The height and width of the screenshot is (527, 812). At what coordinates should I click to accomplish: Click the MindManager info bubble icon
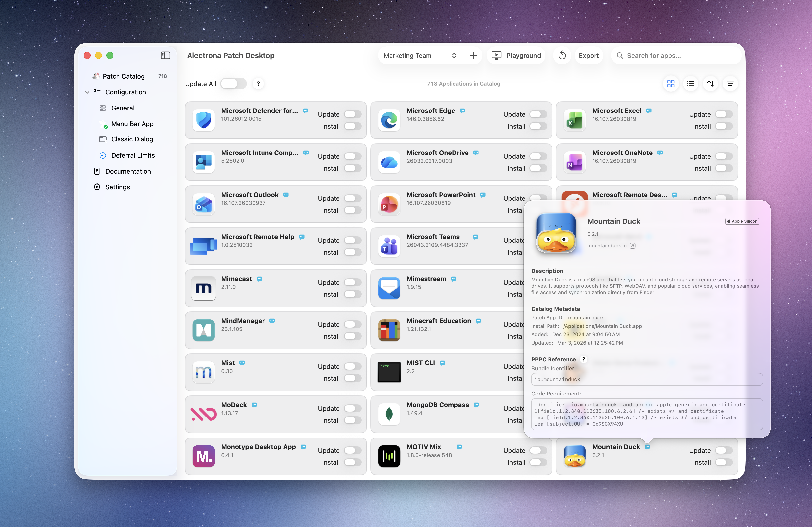(272, 321)
